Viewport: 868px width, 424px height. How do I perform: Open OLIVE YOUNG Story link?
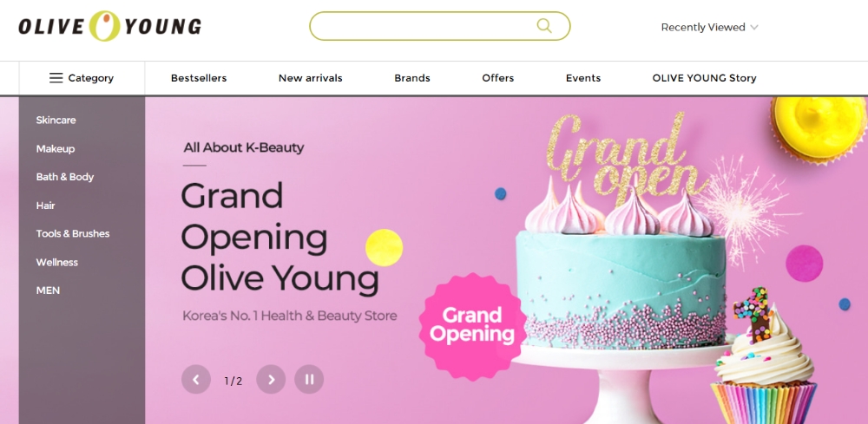pyautogui.click(x=704, y=78)
